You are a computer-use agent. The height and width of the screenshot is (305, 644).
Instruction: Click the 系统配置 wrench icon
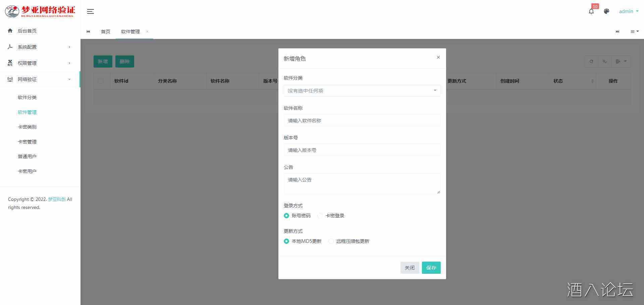tap(10, 47)
